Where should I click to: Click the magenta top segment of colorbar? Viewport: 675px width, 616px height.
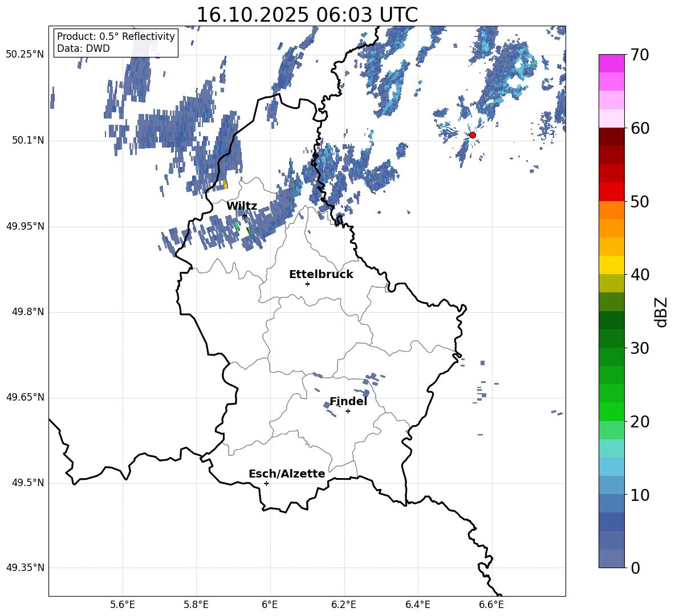(611, 63)
